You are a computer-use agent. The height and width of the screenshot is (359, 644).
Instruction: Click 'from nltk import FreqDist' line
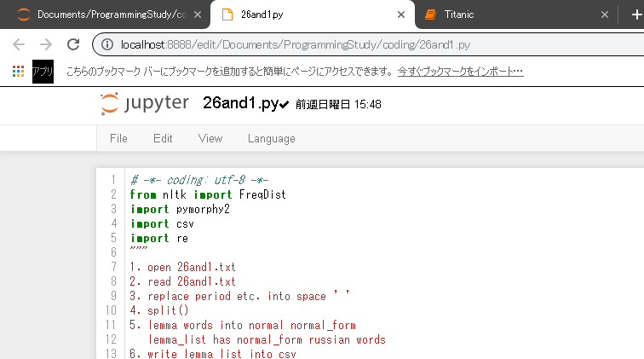(208, 194)
